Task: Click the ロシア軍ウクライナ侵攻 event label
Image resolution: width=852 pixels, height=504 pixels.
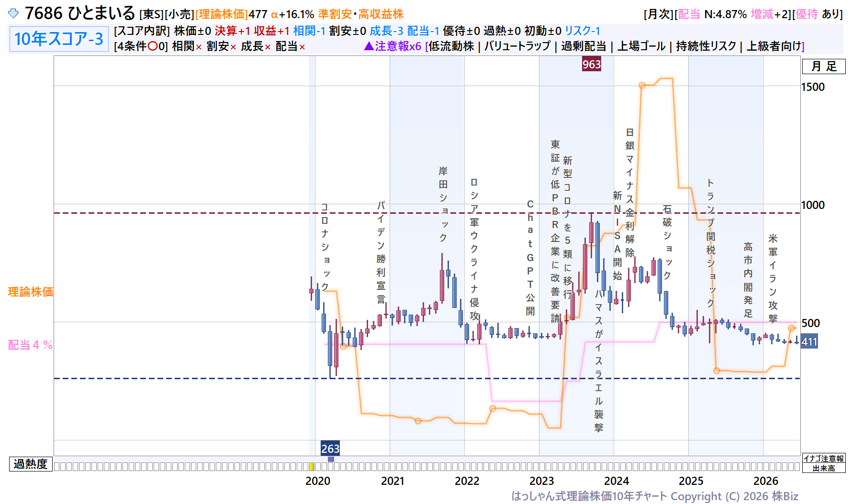Action: coord(474,249)
